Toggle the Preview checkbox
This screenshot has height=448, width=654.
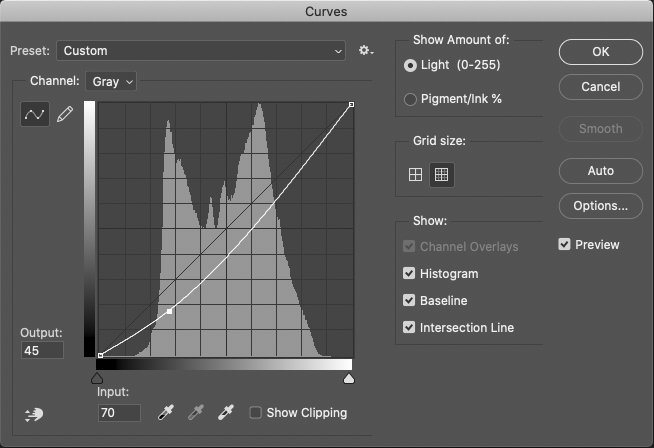(565, 245)
